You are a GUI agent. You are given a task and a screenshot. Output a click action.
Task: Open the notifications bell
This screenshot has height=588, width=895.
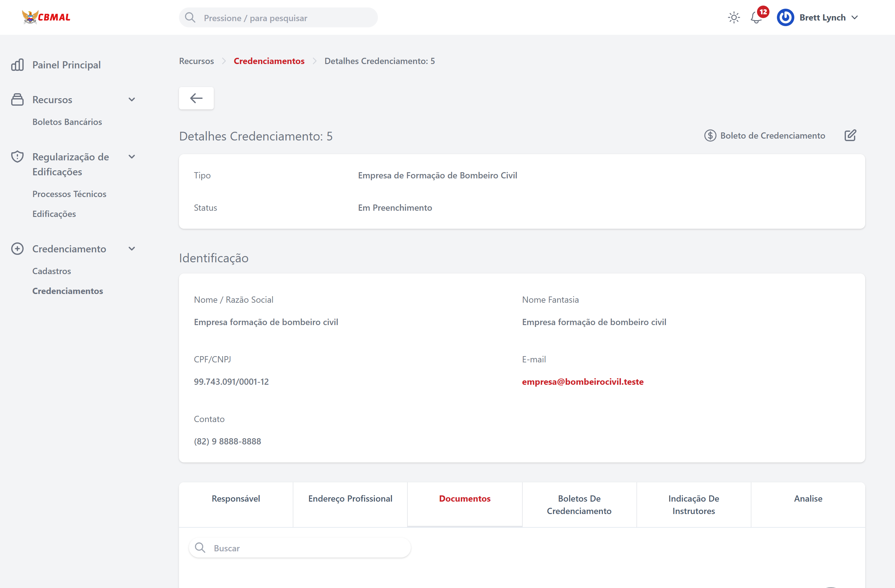click(756, 18)
